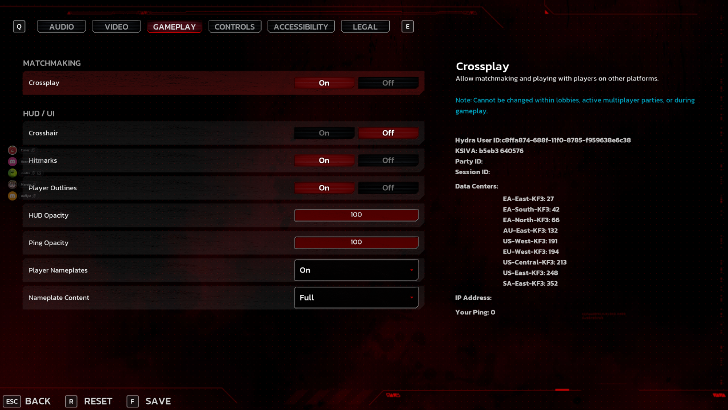Click the BACK button
This screenshot has height=410, width=728.
coord(38,401)
